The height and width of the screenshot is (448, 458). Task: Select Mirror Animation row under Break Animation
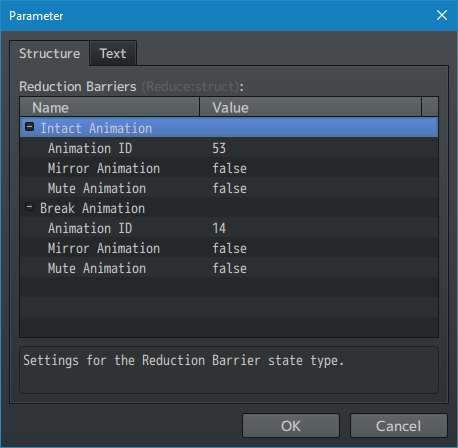[229, 247]
